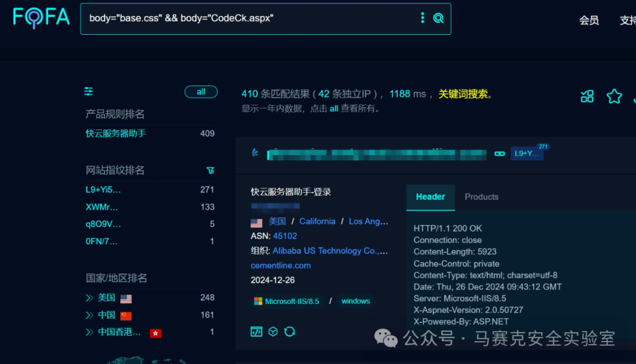636x364 pixels.
Task: Click the site favicon icon before result URL
Action: 255,153
